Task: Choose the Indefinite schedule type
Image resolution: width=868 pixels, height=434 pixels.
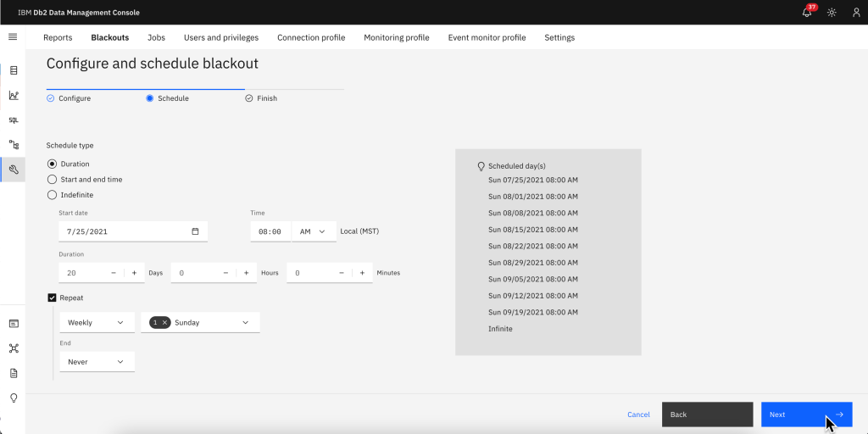Action: point(53,195)
